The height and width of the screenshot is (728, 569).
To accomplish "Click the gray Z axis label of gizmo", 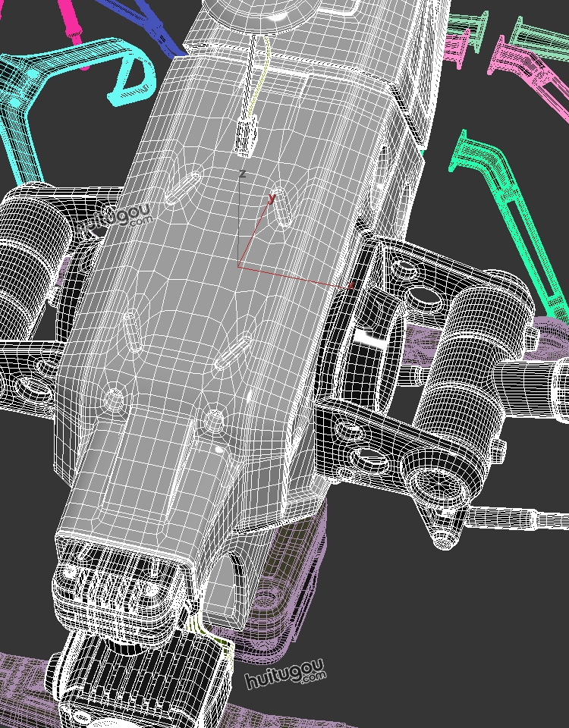I will (x=242, y=174).
